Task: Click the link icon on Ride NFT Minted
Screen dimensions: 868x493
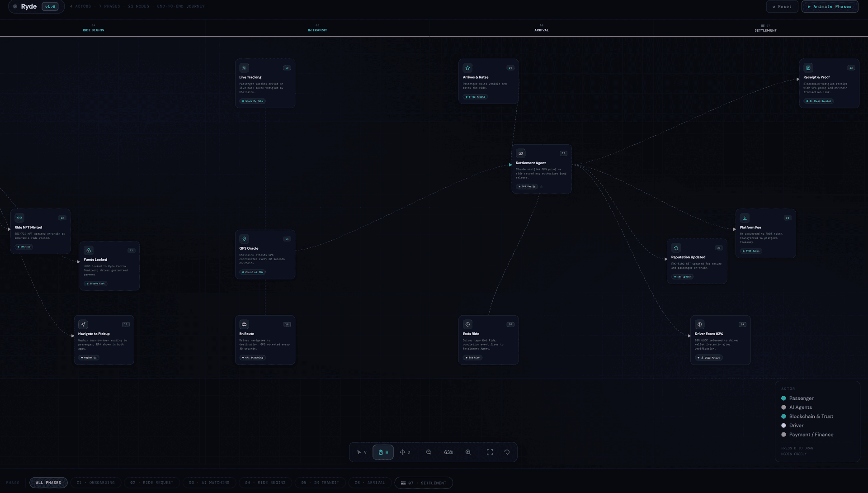Action: pyautogui.click(x=19, y=218)
